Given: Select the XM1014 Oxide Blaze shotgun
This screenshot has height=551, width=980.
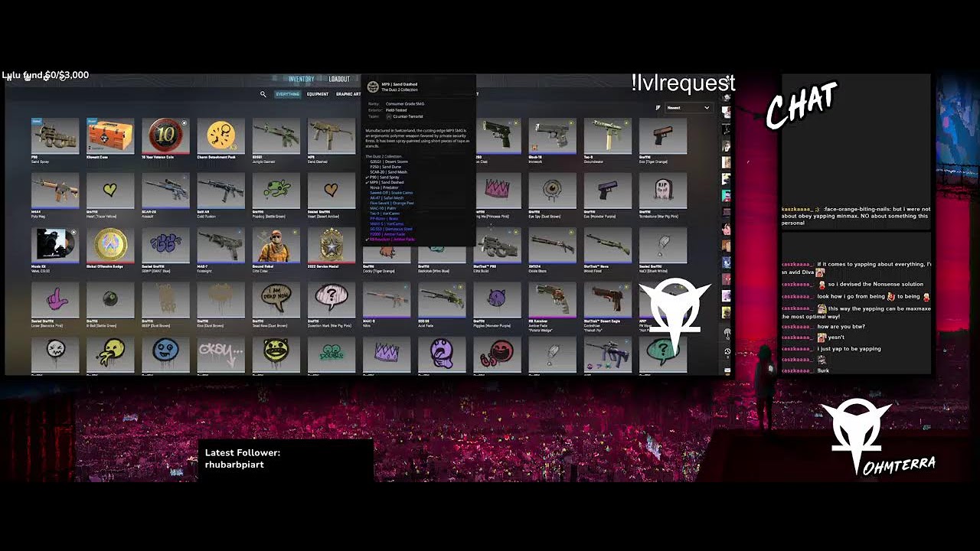Looking at the screenshot, I should coord(552,245).
